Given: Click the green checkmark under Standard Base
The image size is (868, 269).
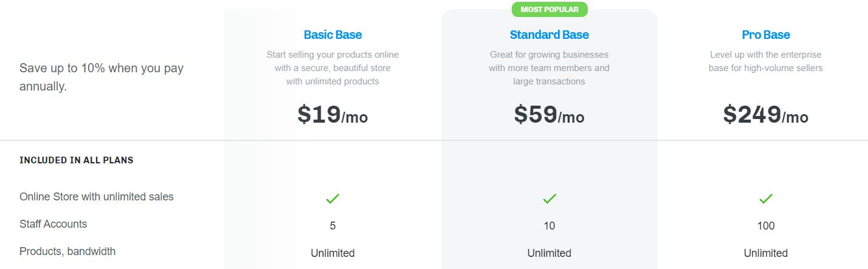Looking at the screenshot, I should (549, 199).
